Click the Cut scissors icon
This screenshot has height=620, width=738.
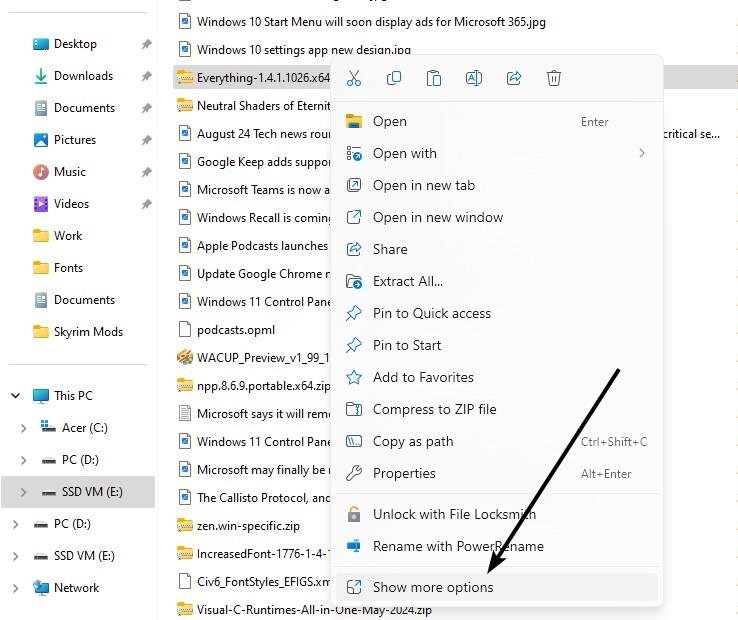[353, 78]
